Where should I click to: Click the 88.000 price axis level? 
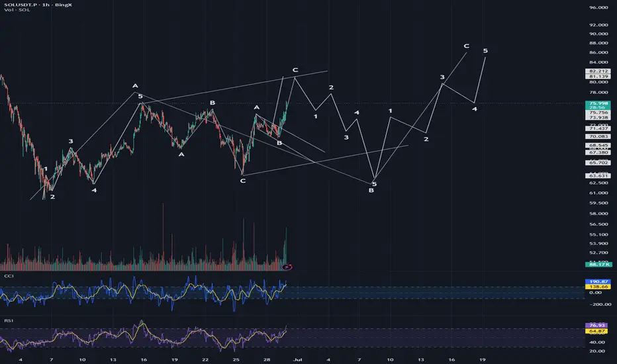[x=598, y=43]
